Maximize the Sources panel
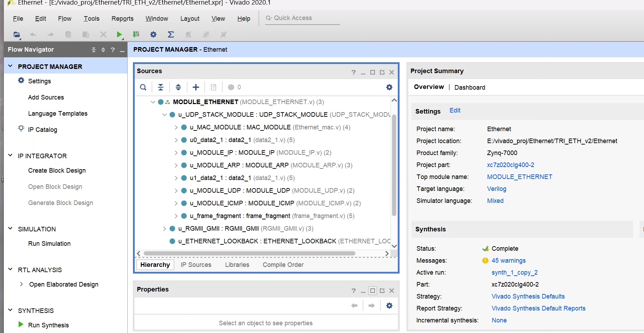The width and height of the screenshot is (644, 333). tap(372, 72)
